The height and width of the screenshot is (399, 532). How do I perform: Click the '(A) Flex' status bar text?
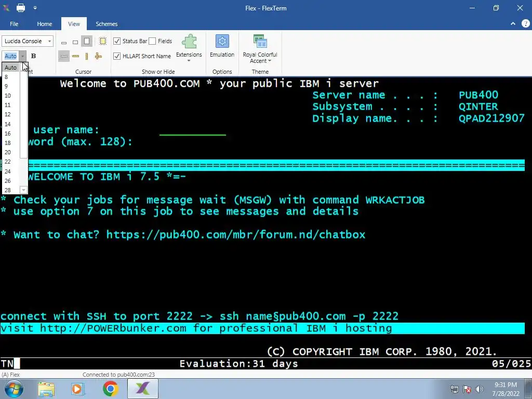tap(10, 375)
